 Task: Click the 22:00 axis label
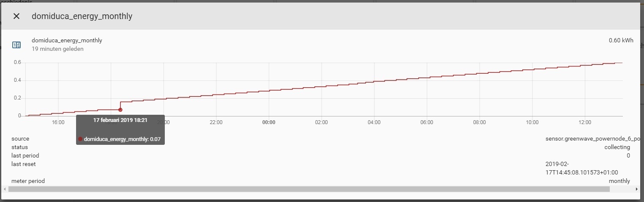pyautogui.click(x=216, y=122)
